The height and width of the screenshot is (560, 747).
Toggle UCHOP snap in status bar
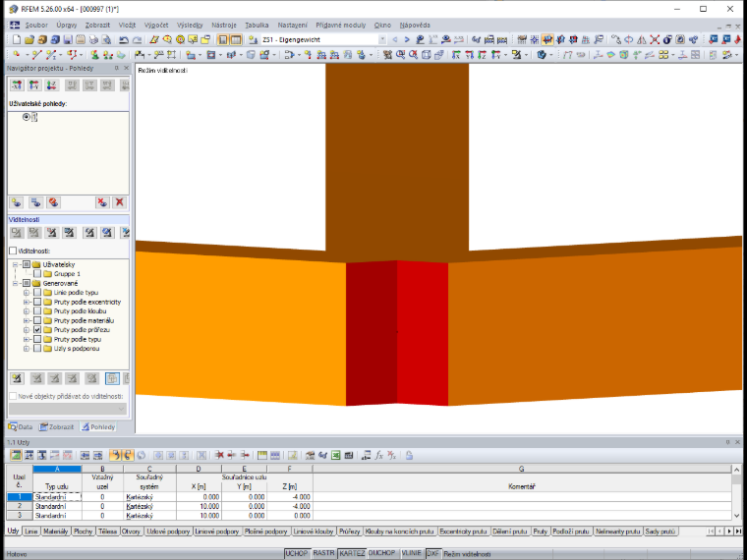(297, 553)
